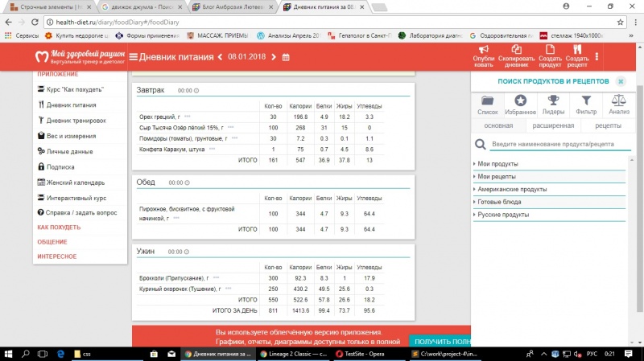
Task: Click the Создать рецепт cutlery icon
Action: [x=576, y=51]
